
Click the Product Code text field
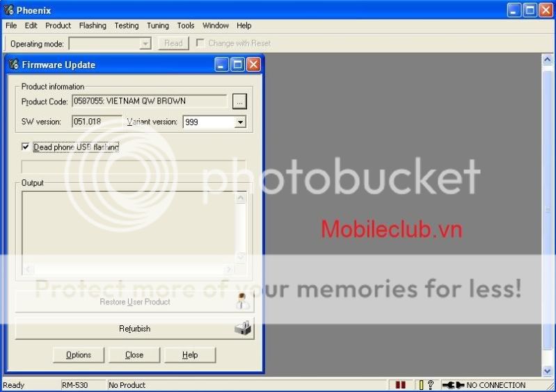150,101
